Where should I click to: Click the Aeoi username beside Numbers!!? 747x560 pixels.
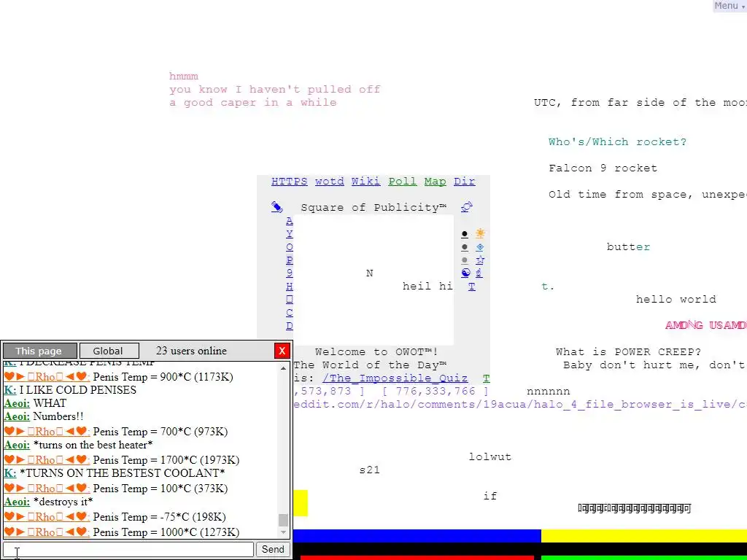pos(17,416)
